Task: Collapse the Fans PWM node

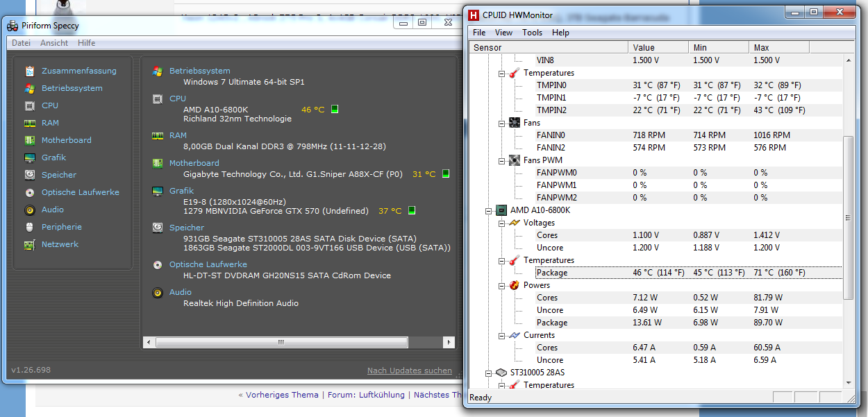Action: 502,160
